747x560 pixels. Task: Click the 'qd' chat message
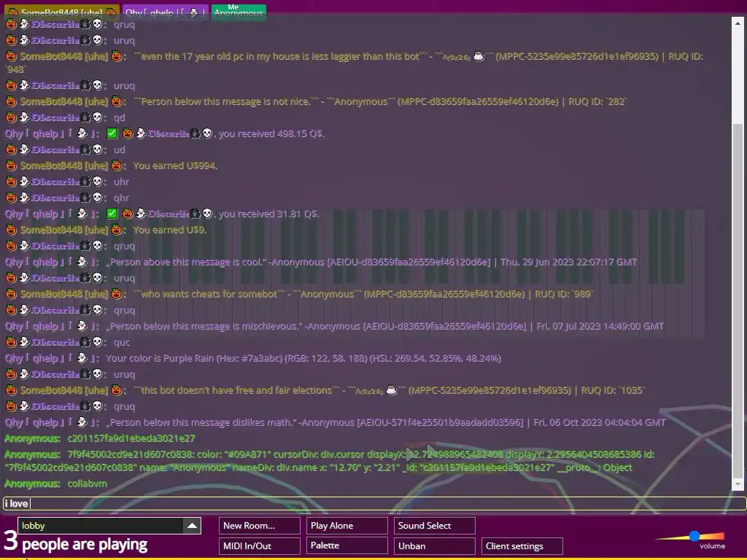click(x=119, y=117)
